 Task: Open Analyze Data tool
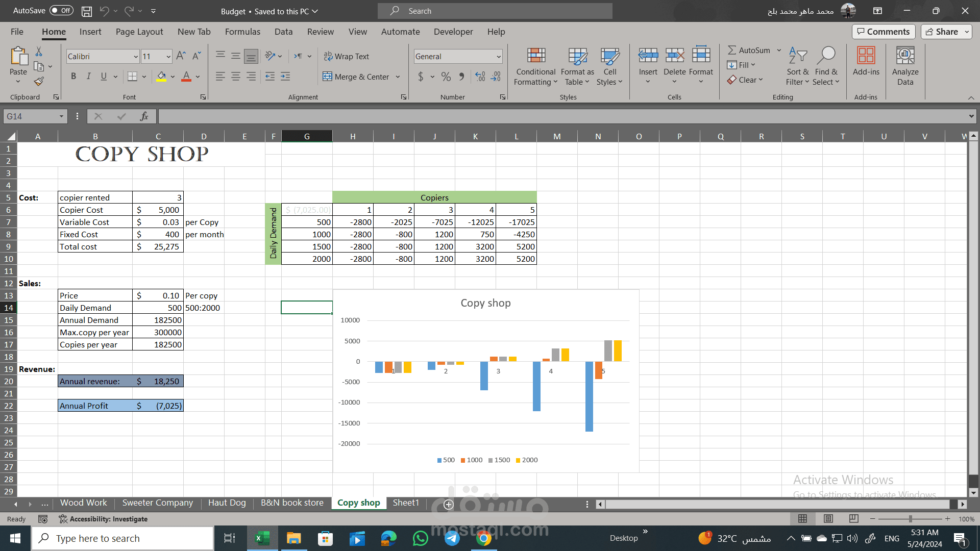pos(905,67)
